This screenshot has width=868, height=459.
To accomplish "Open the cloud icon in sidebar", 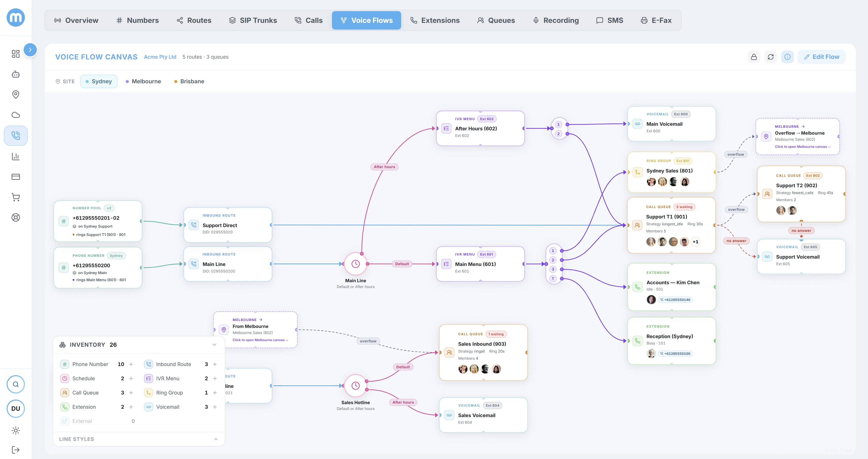I will pyautogui.click(x=16, y=115).
